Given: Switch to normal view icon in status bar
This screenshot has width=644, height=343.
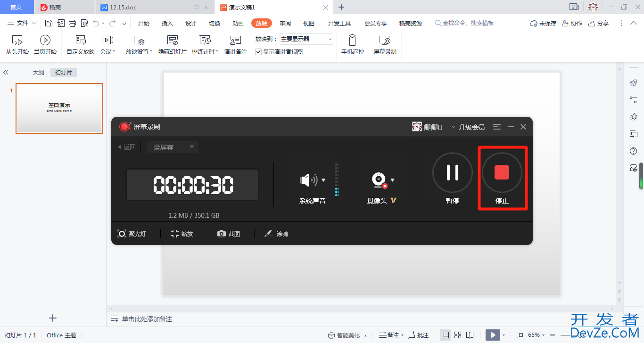Looking at the screenshot, I should (x=445, y=335).
